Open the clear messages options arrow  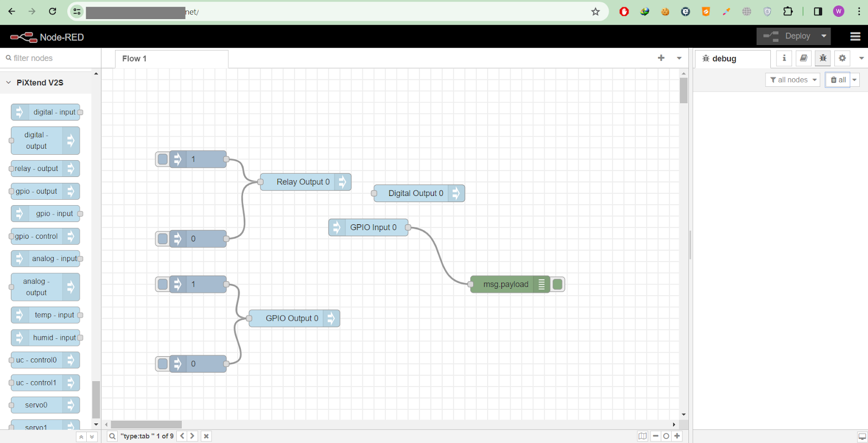[854, 80]
